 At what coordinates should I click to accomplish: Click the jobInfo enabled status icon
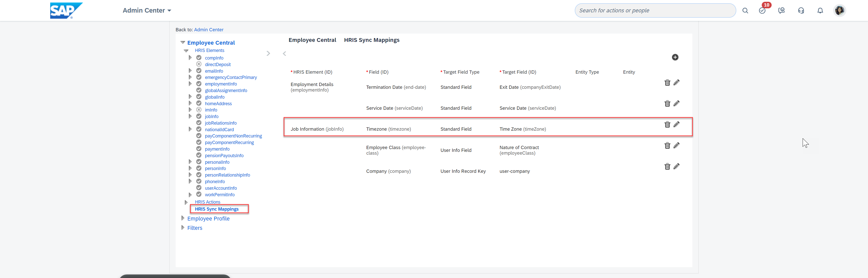tap(199, 116)
